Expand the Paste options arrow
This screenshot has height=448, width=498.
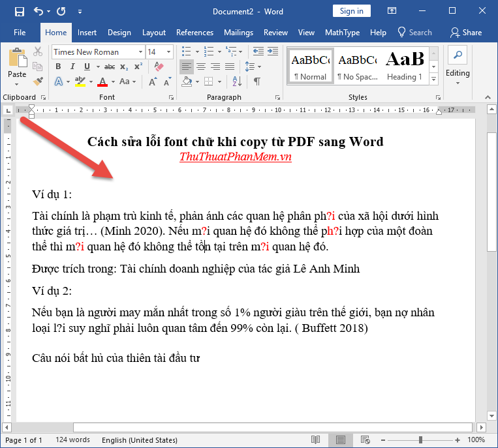pyautogui.click(x=17, y=84)
